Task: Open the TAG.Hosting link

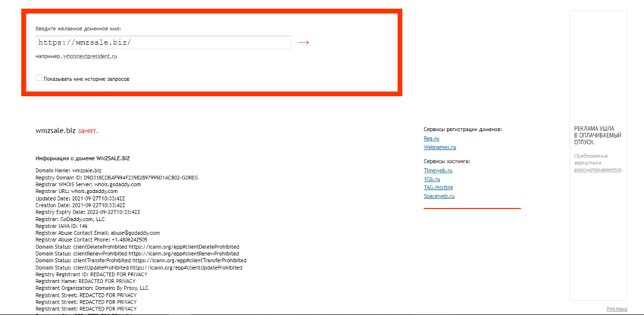Action: coord(438,187)
